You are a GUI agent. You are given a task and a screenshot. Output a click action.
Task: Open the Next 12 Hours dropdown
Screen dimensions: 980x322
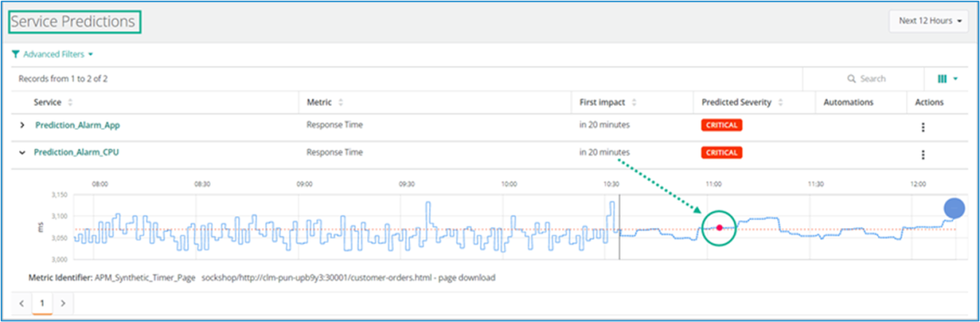tap(928, 21)
